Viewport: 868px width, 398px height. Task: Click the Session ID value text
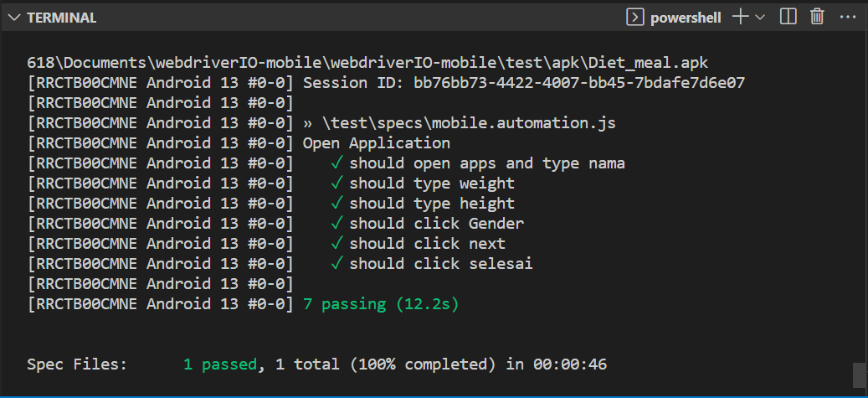(579, 83)
